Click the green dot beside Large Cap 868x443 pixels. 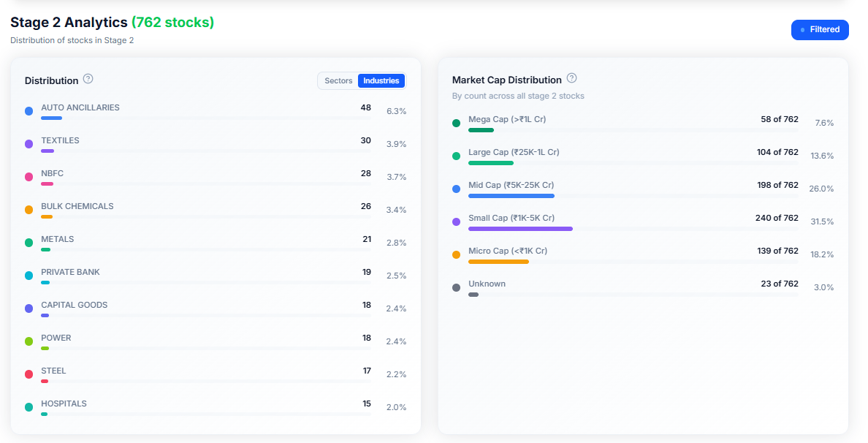coord(456,156)
